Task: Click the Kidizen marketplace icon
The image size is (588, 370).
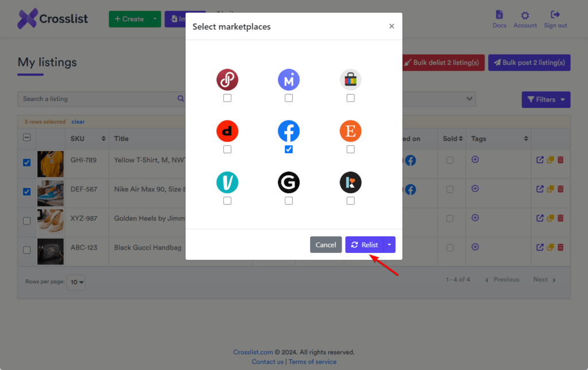Action: click(x=350, y=182)
